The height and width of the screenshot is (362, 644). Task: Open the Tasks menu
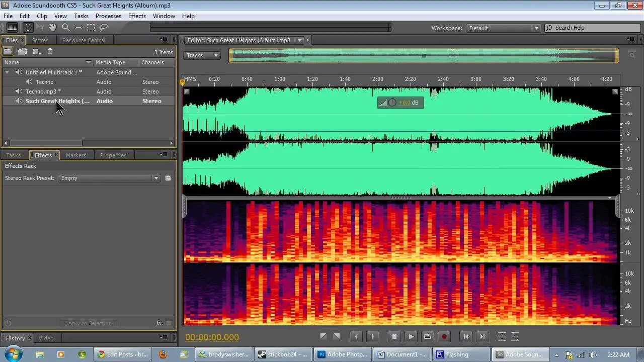(x=81, y=16)
